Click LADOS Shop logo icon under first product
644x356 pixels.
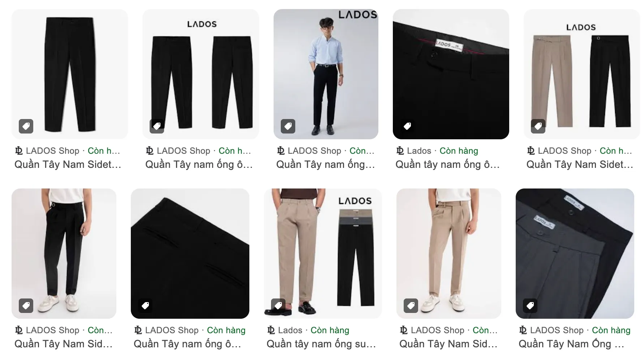pos(19,151)
